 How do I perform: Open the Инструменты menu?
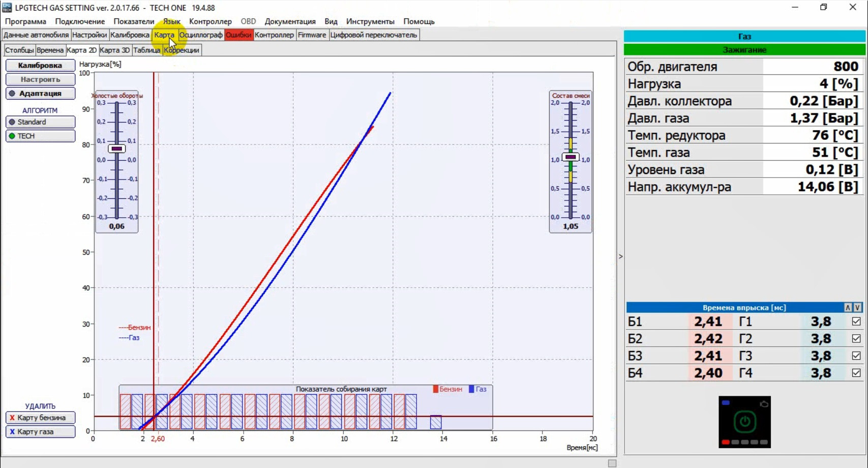point(370,21)
